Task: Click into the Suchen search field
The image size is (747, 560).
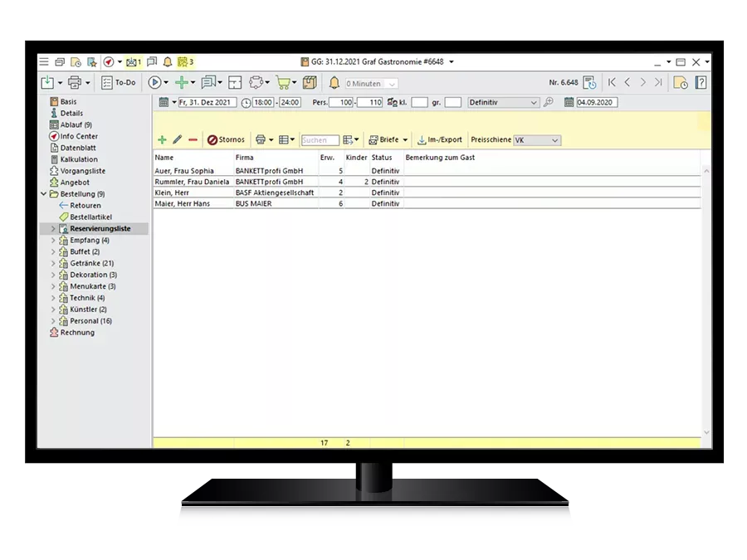Action: pyautogui.click(x=319, y=141)
